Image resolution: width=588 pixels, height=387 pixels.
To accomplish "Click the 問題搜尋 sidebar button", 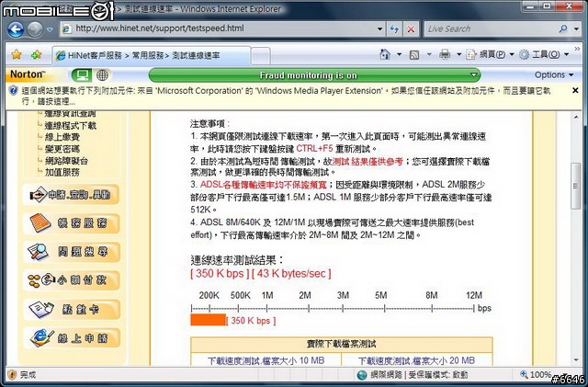I will (x=71, y=252).
